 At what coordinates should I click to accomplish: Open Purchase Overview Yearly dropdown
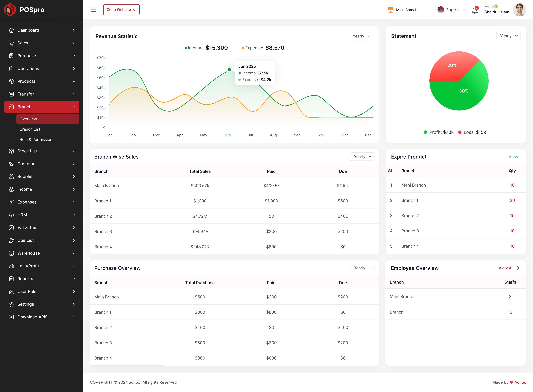[x=362, y=268]
